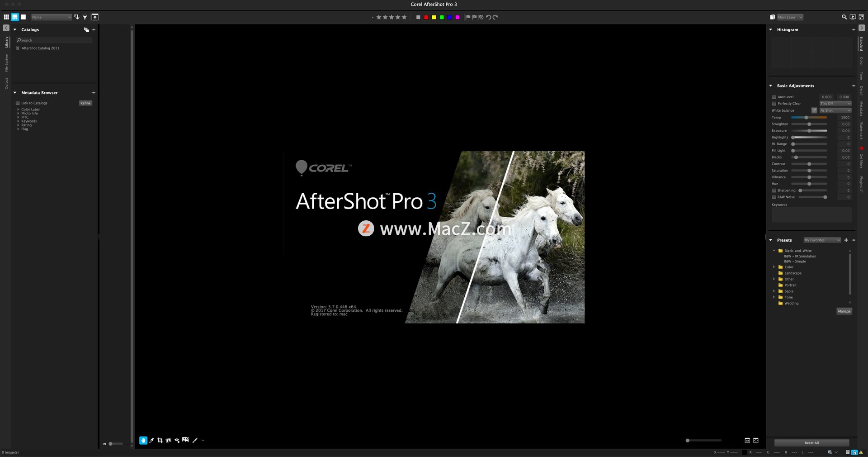
Task: Open the As Shot white balance dropdown
Action: (x=835, y=110)
